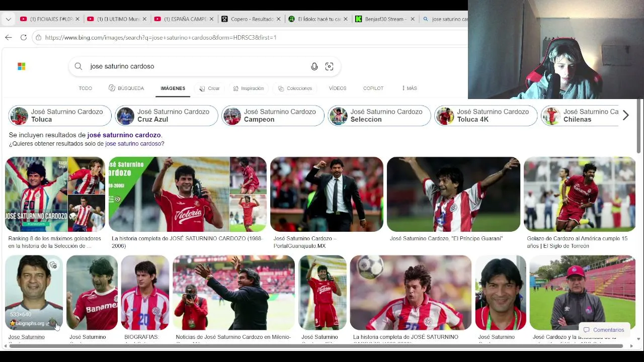Open 'La historia completa de JOSÉ SATURNINO CARDOZO (1988-2006)' caption
The height and width of the screenshot is (362, 644).
click(187, 242)
